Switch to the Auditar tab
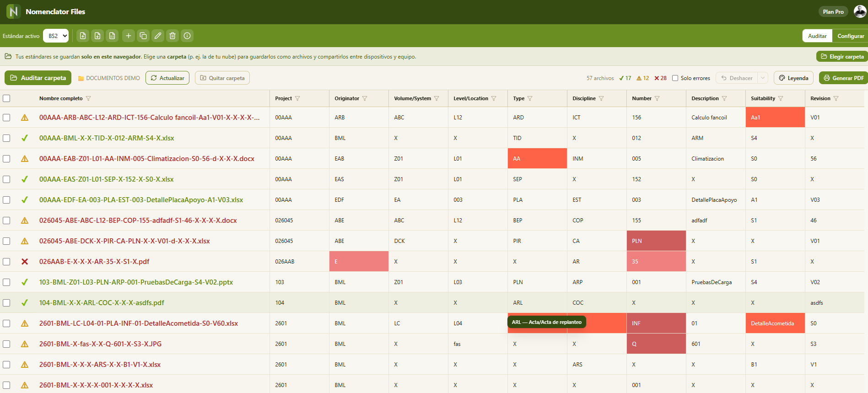Viewport: 868px width, 393px height. [x=817, y=36]
